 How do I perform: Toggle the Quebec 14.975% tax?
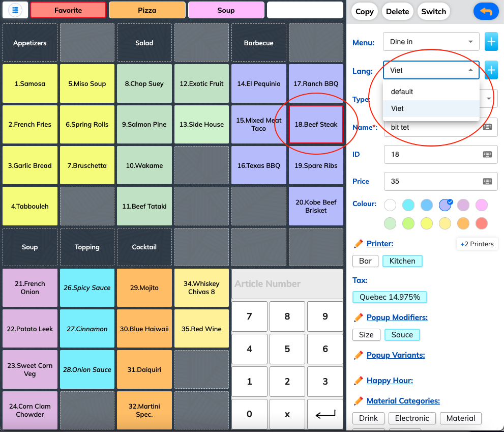(390, 297)
